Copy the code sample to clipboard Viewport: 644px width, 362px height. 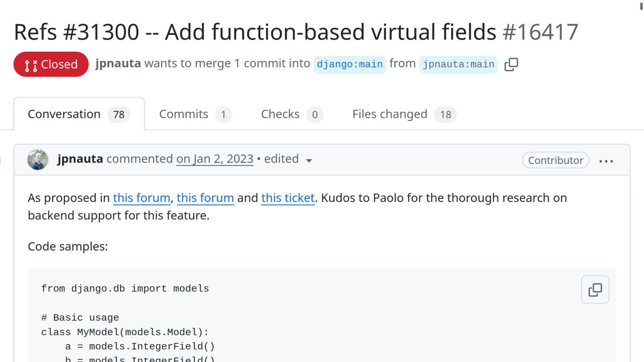[595, 290]
